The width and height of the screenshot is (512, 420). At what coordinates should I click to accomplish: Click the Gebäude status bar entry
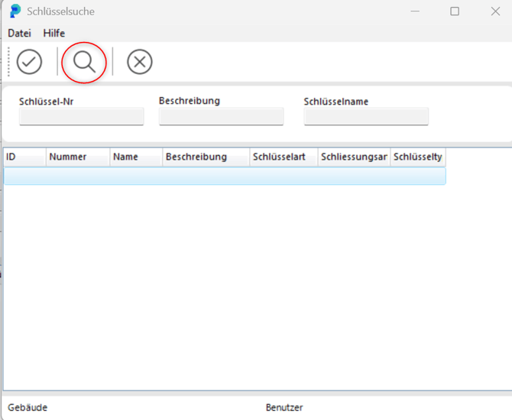[28, 408]
